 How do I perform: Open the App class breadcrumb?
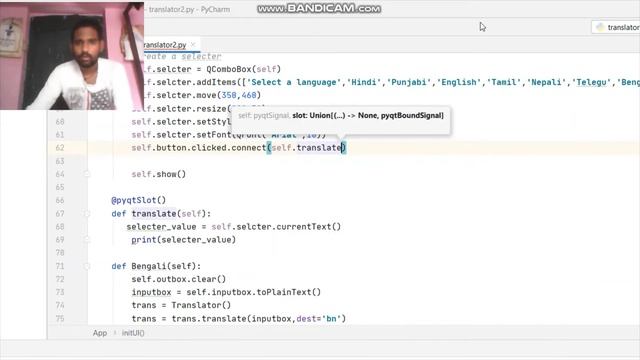[100, 333]
